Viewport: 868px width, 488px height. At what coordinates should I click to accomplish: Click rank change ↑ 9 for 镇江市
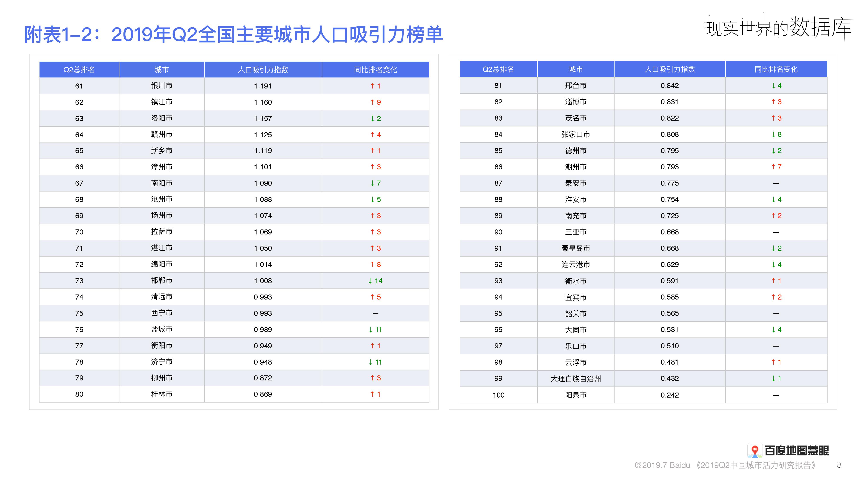[375, 102]
